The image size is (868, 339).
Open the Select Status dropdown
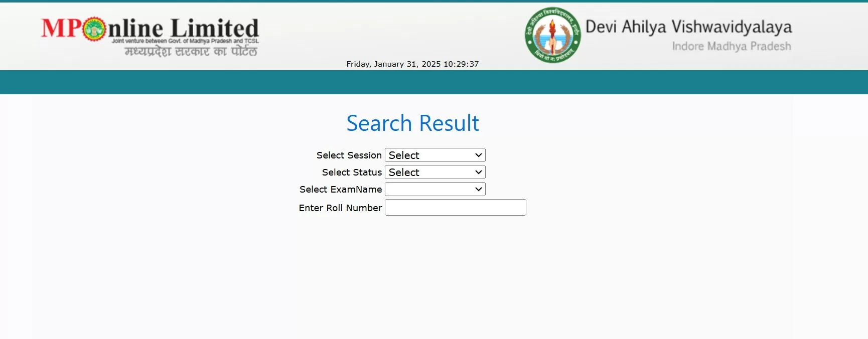(435, 172)
